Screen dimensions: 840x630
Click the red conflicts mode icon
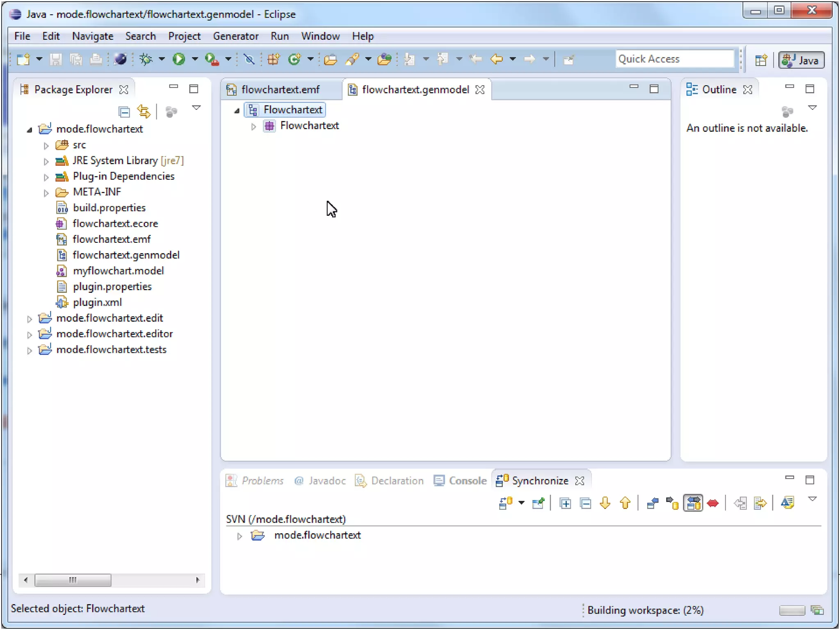tap(713, 503)
